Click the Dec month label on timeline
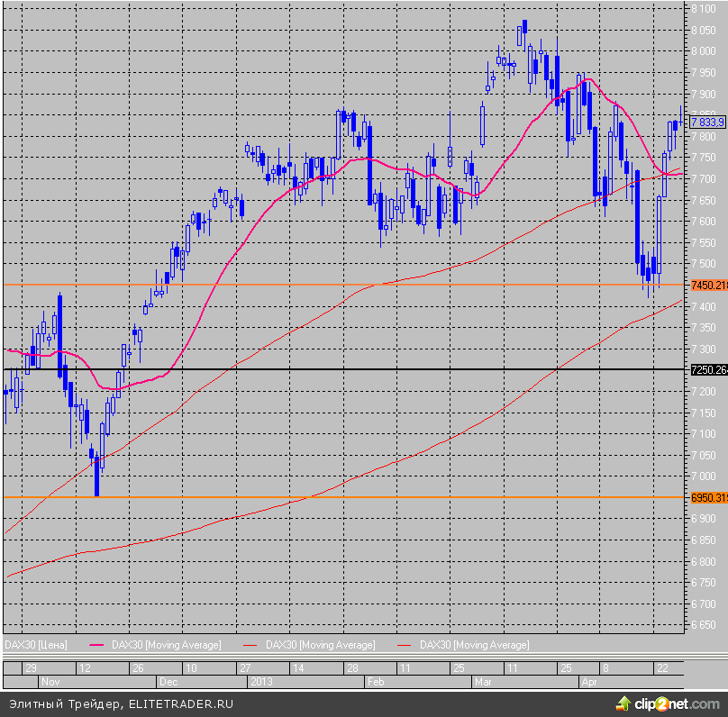The width and height of the screenshot is (728, 717). point(168,682)
